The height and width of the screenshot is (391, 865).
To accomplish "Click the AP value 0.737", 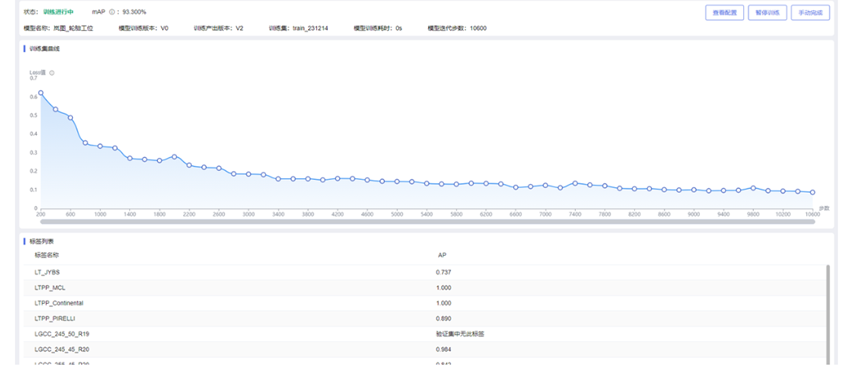I will (444, 272).
